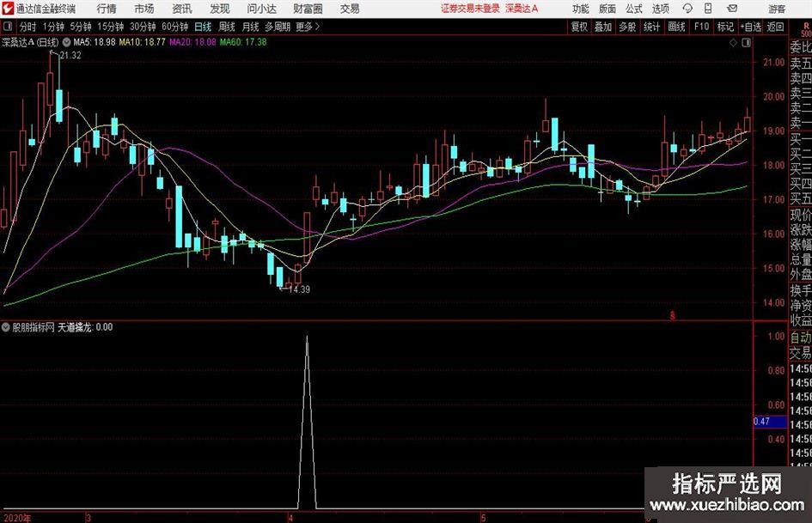The height and width of the screenshot is (523, 812).
Task: Click the Tongdaxin red logo icon
Action: [7, 9]
